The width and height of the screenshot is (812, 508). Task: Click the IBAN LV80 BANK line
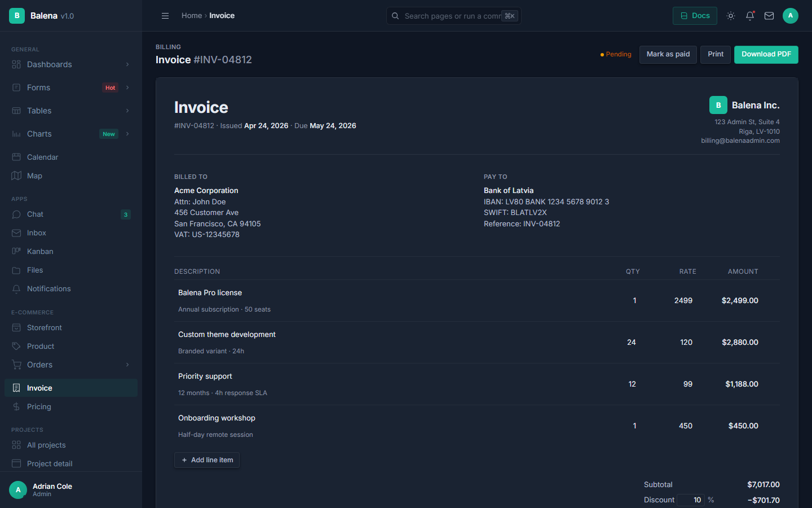pos(546,202)
